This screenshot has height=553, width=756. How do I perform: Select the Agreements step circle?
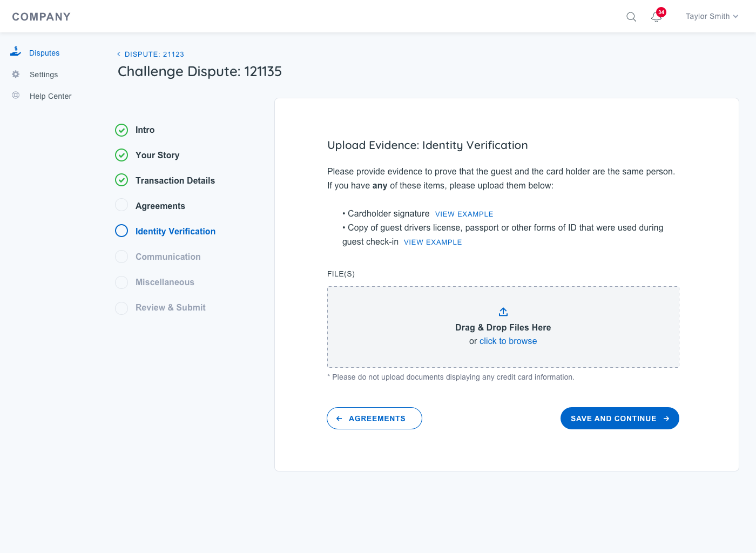click(122, 205)
